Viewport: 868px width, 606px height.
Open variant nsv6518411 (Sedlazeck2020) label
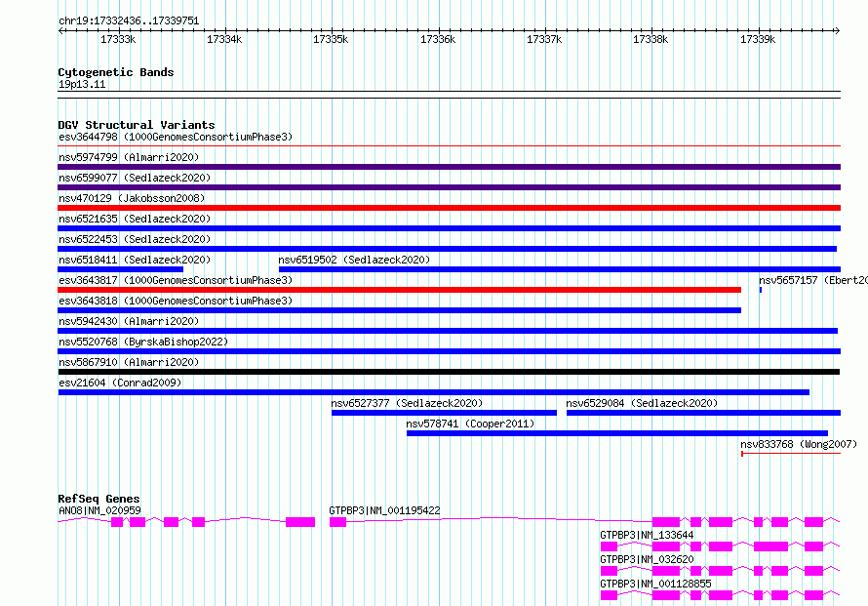135,260
